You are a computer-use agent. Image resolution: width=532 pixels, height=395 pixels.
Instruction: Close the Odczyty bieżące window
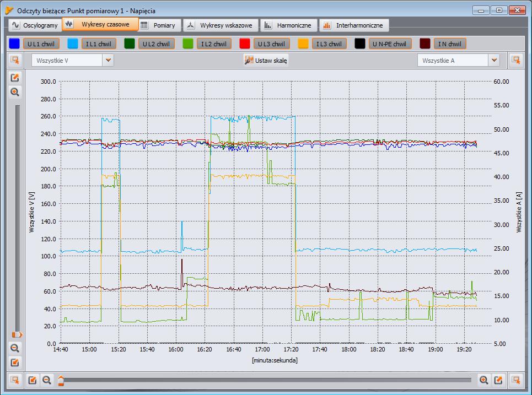(x=518, y=10)
